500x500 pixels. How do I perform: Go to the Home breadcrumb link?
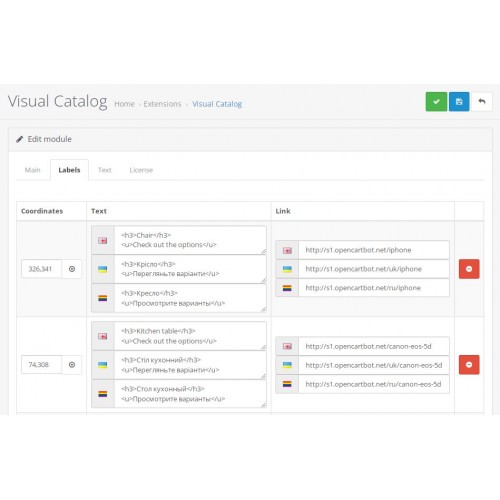124,104
